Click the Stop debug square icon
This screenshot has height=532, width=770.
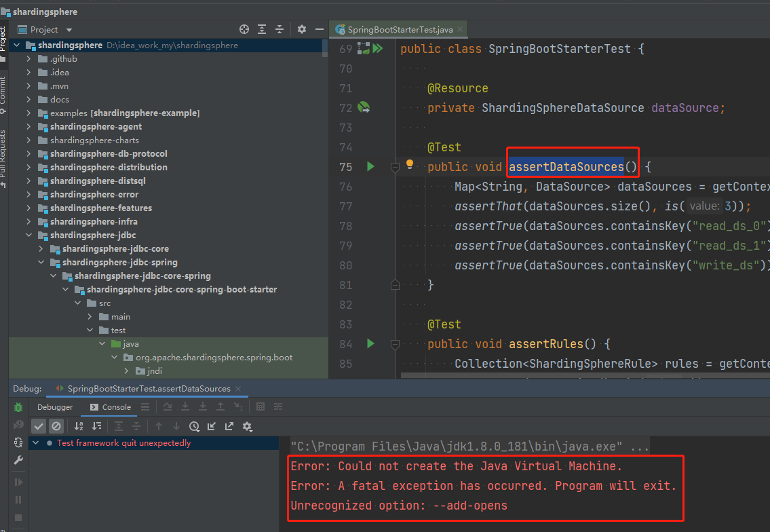coord(18,518)
